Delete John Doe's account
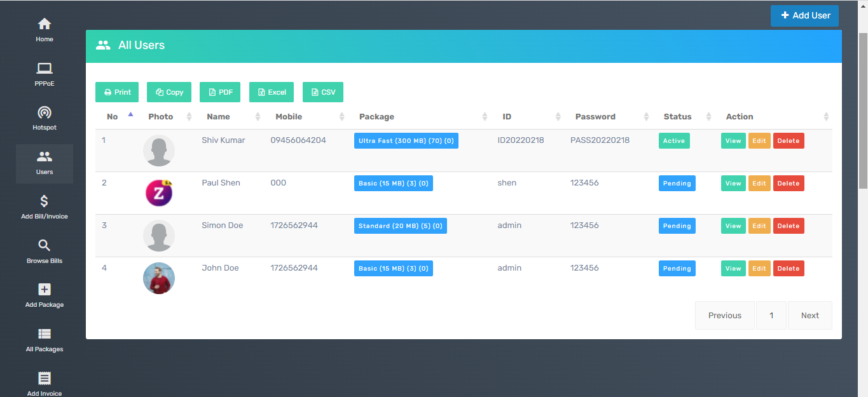This screenshot has width=868, height=397. click(x=789, y=268)
